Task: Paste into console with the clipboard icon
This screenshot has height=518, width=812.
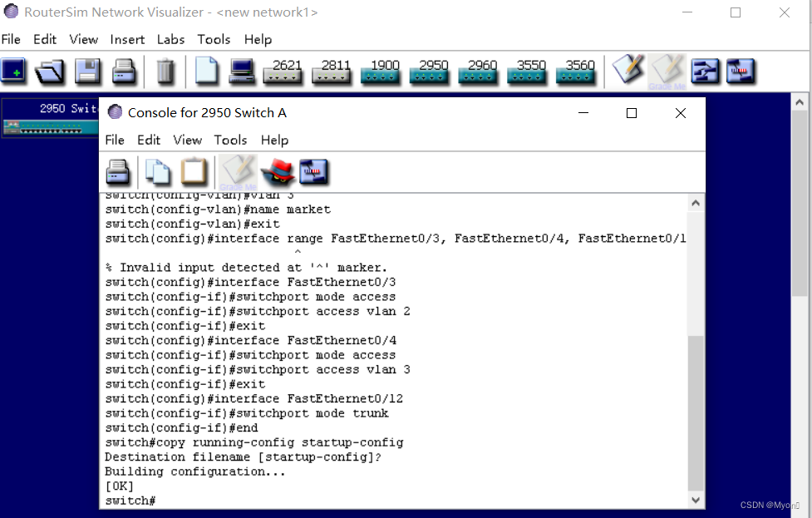Action: (x=194, y=172)
